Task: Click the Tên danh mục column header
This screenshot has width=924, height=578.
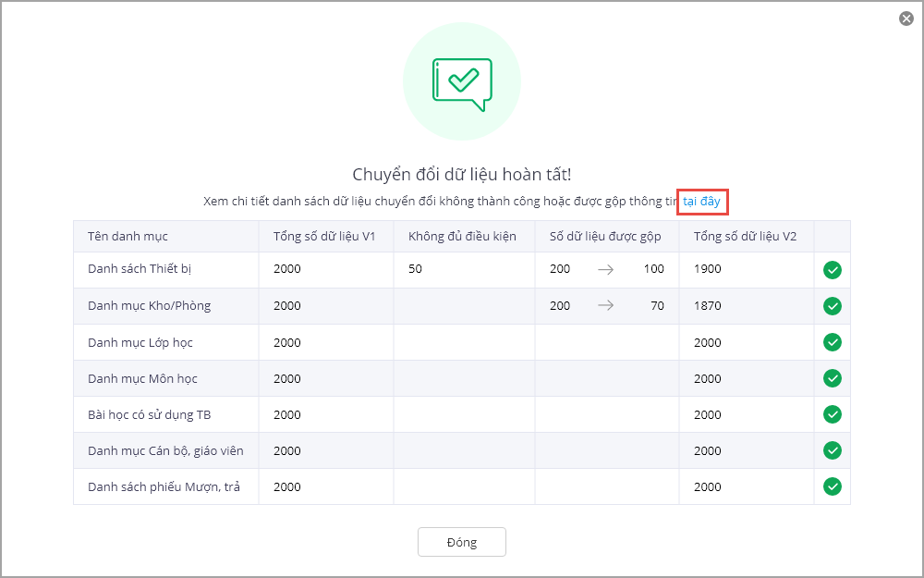Action: pyautogui.click(x=128, y=237)
